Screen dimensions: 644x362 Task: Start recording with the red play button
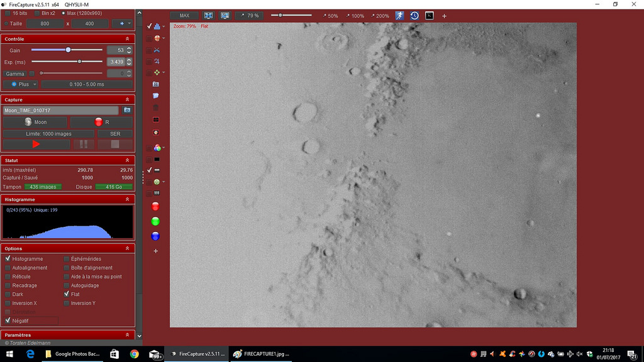pos(36,145)
